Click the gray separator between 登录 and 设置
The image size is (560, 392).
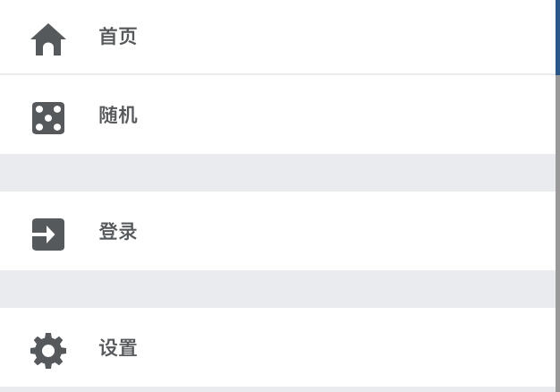pyautogui.click(x=277, y=289)
